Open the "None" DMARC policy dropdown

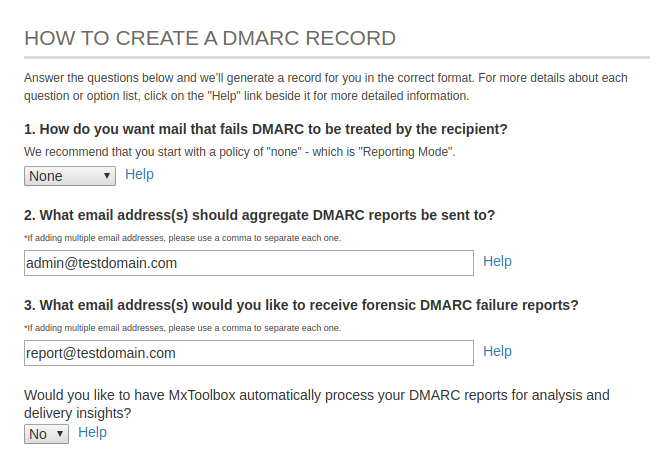click(69, 176)
